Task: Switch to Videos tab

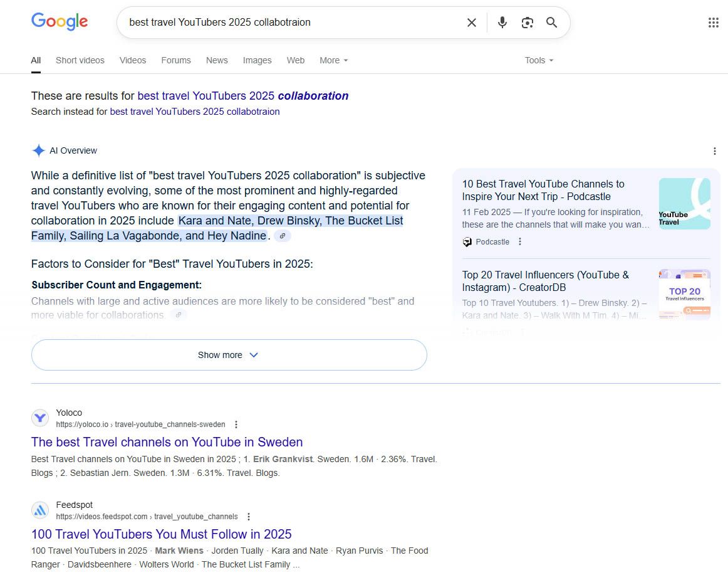Action: (x=133, y=60)
